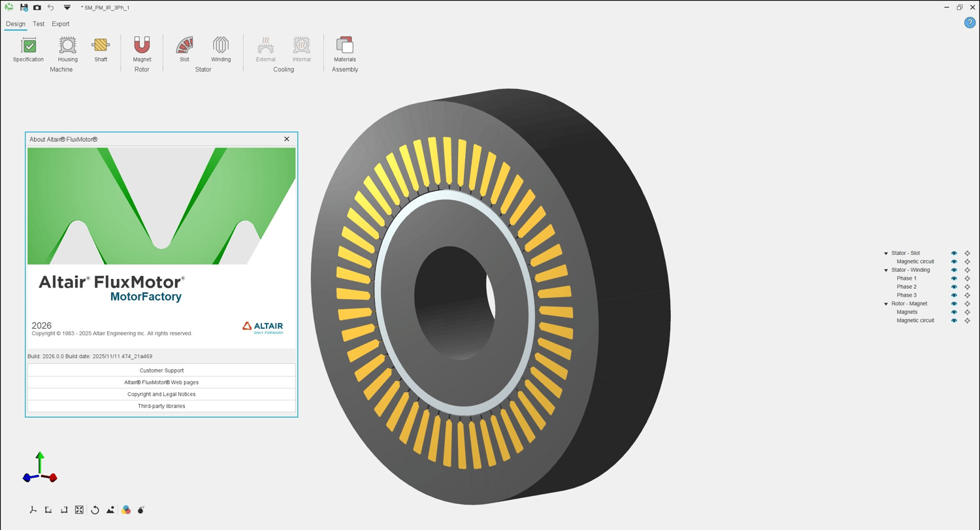This screenshot has width=980, height=530.
Task: Collapse the Stator - Slot tree node
Action: pos(886,254)
